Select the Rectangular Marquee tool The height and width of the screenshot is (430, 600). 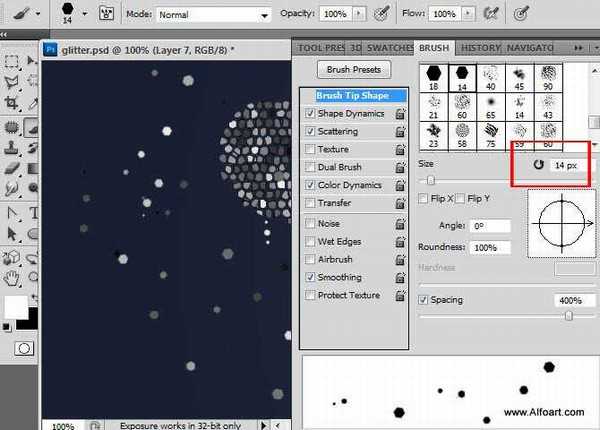coord(12,61)
